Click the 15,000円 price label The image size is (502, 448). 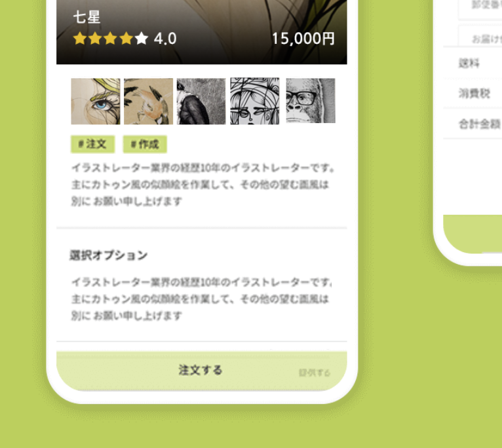coord(303,39)
